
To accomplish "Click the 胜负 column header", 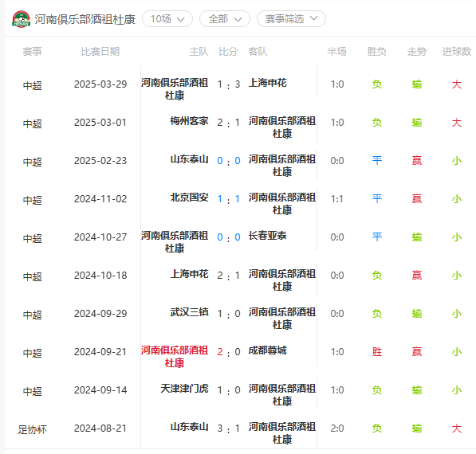I will tap(376, 52).
